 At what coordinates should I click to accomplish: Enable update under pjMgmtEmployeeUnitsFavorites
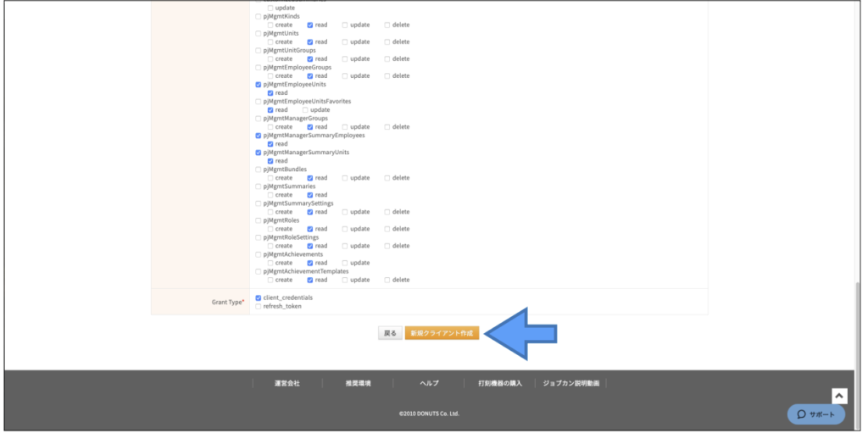click(x=305, y=110)
